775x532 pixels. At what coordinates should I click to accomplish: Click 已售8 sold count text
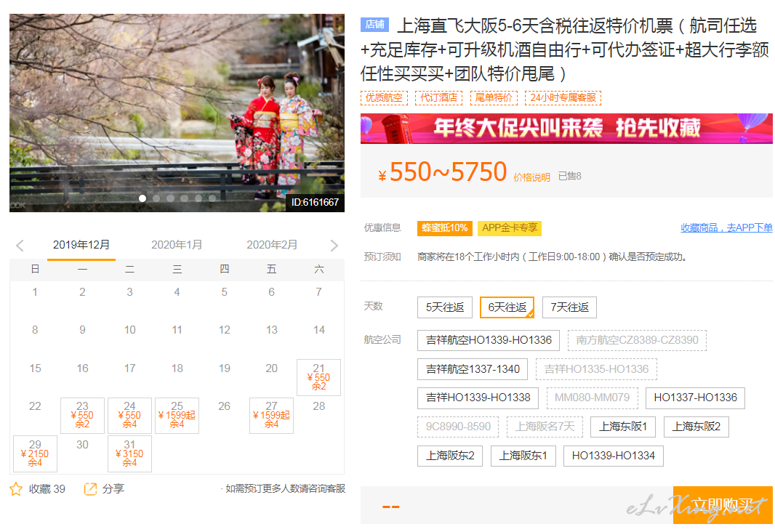[569, 177]
